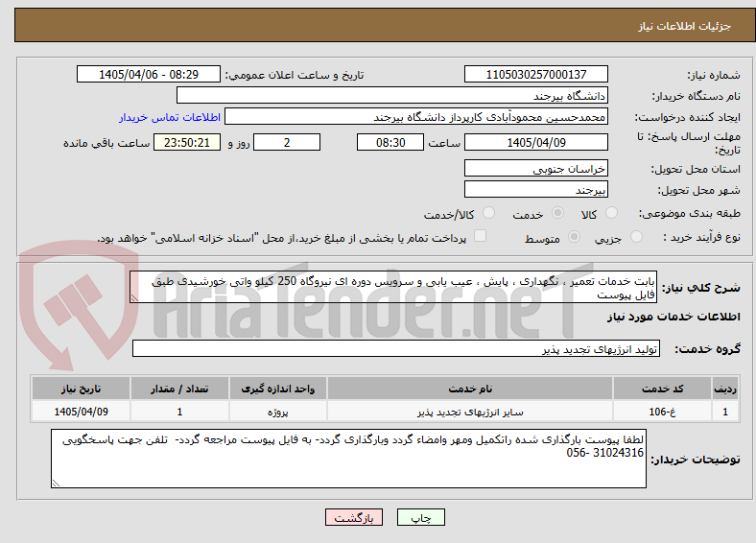
Task: Click the requester field محمدحسین محمودآبادی
Action: (x=416, y=116)
